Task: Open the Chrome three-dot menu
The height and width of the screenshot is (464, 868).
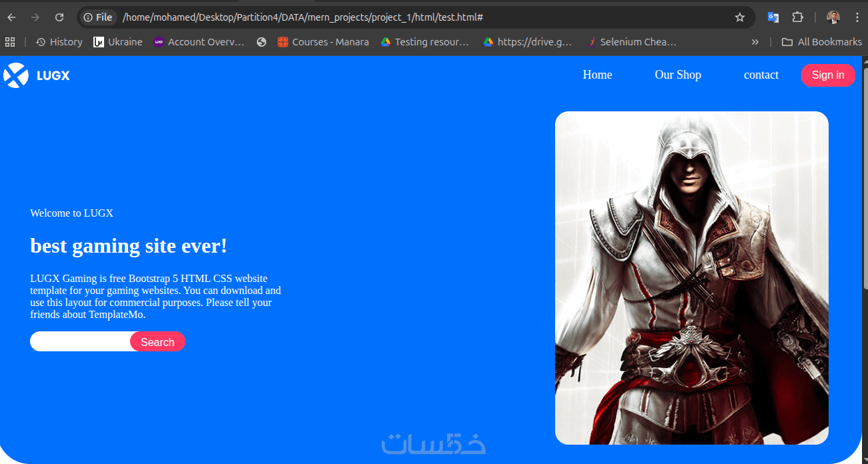Action: pyautogui.click(x=857, y=17)
